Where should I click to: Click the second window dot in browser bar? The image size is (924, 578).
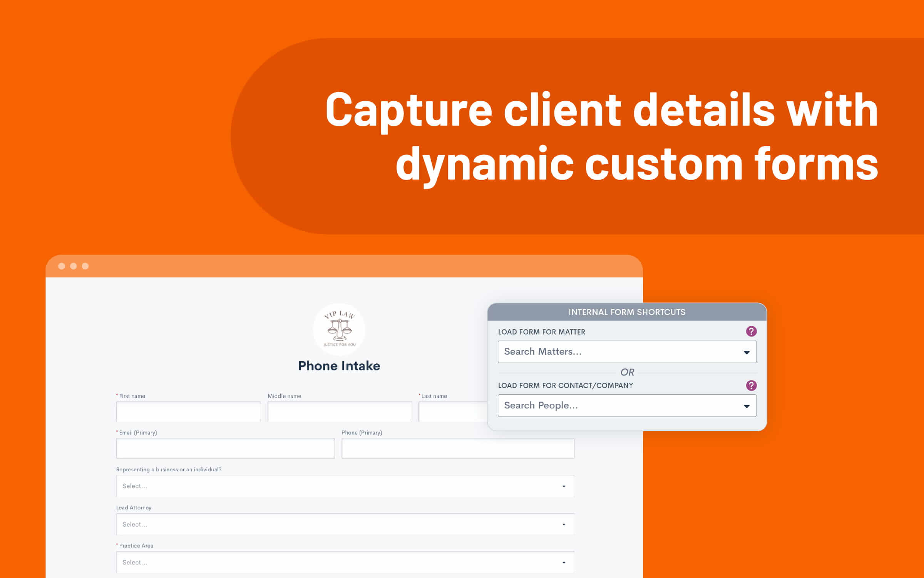74,266
